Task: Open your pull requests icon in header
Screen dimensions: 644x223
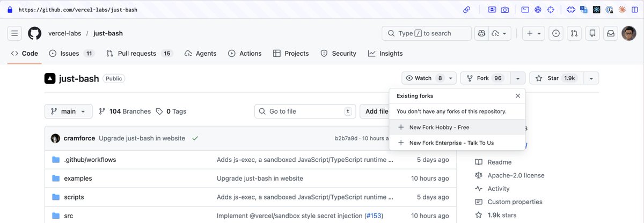Action: tap(574, 33)
